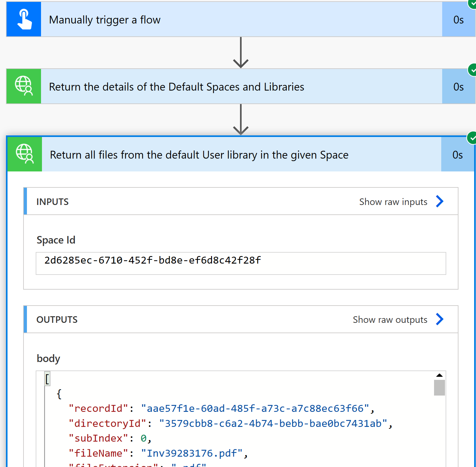Click the directoryId value 3579cbb8-c6a2-4b74-bebb-bae0bc7431ab
476x467 pixels.
click(x=273, y=423)
